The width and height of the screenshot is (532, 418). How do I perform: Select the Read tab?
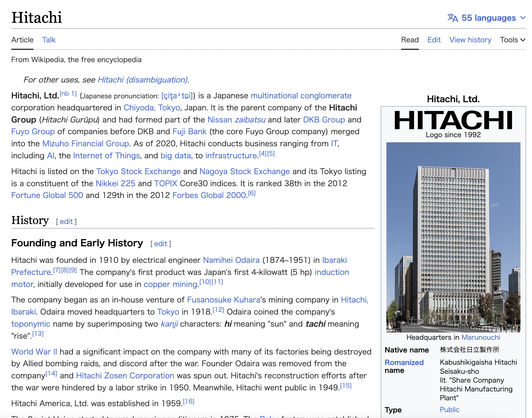tap(410, 40)
